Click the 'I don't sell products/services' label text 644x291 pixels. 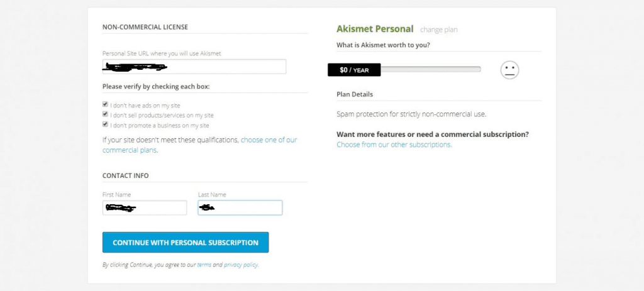162,116
